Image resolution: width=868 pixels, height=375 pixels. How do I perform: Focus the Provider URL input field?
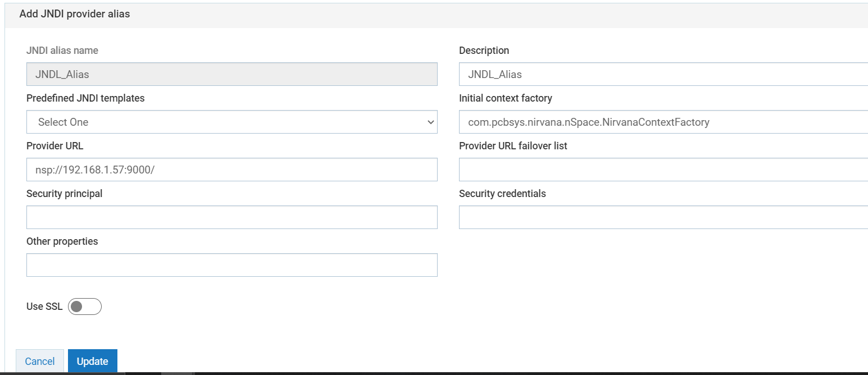pos(231,170)
